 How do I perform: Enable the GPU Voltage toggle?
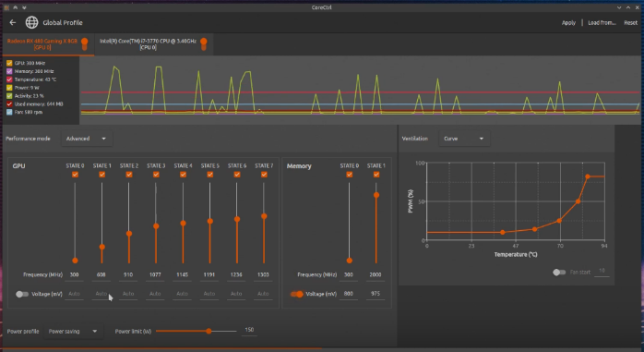point(22,294)
